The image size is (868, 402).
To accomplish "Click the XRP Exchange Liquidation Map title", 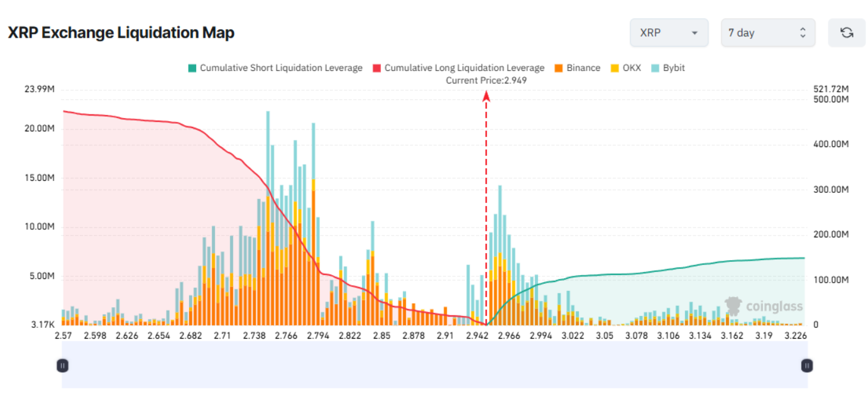I will pyautogui.click(x=121, y=33).
